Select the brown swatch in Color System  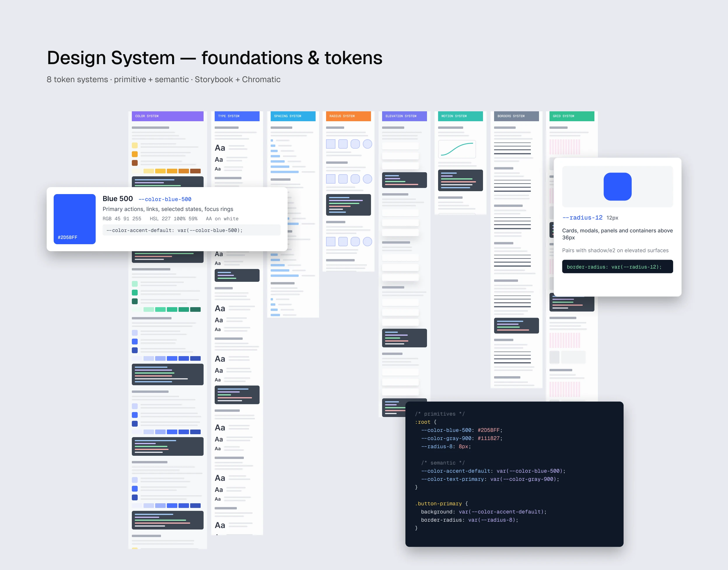(x=134, y=163)
